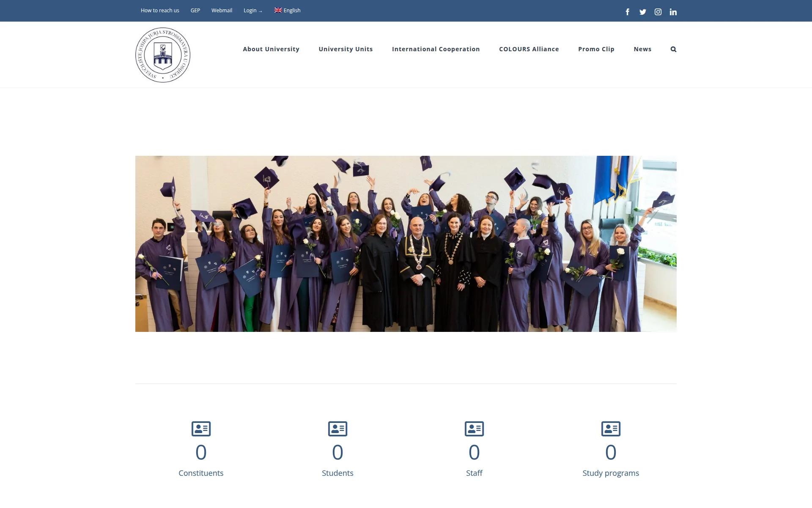Go to the Promo Clip page
The image size is (812, 508).
(x=596, y=49)
